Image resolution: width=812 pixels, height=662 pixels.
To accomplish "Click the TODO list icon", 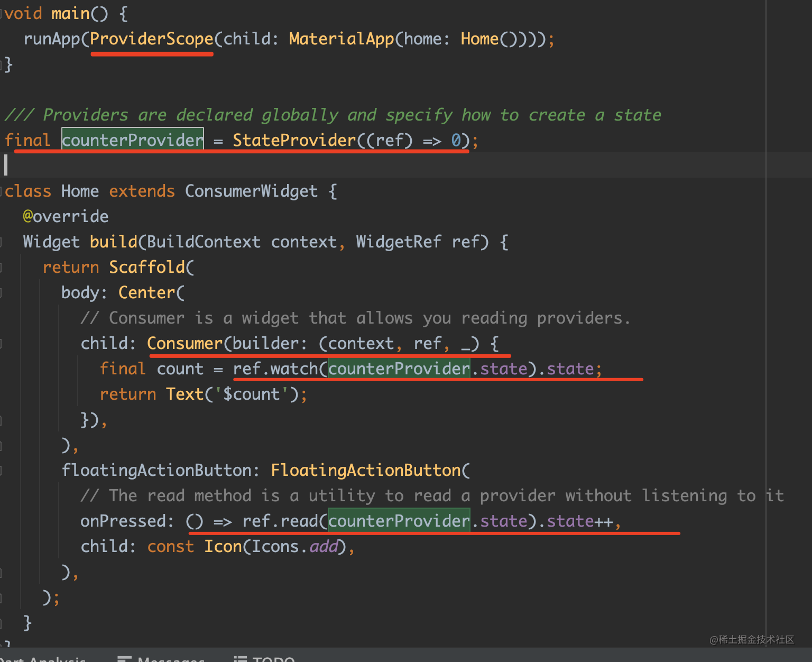I will 241,659.
